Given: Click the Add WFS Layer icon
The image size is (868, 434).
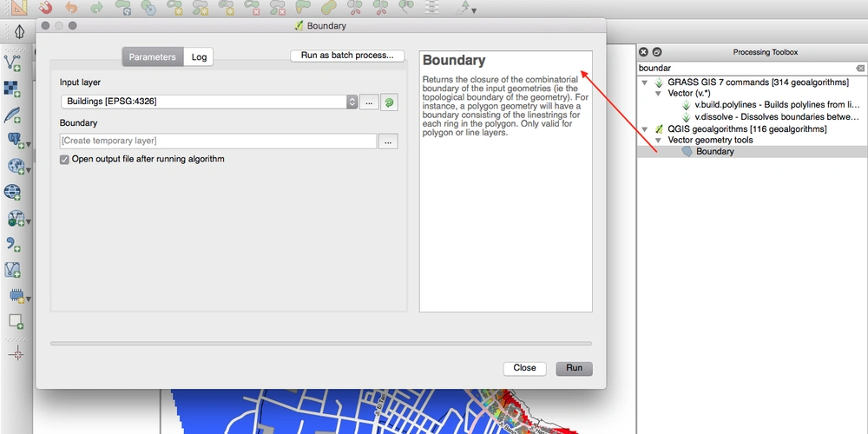Looking at the screenshot, I should tap(15, 218).
